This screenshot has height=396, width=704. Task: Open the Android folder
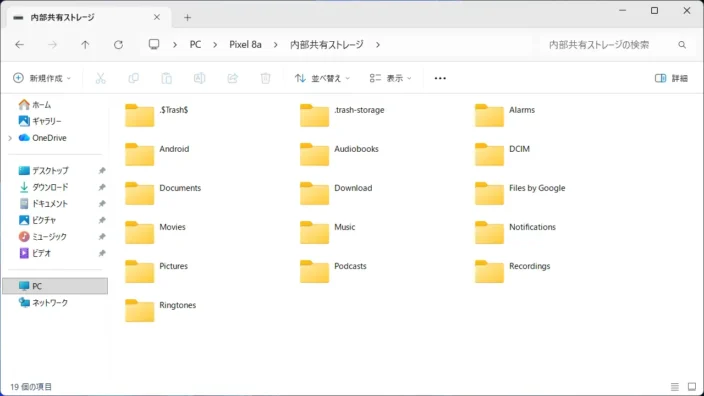coord(157,154)
